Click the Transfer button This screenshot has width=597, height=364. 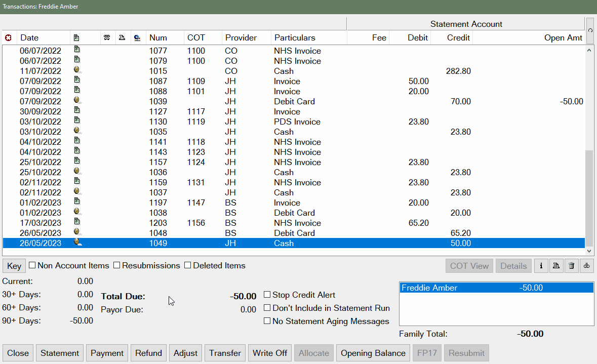[225, 353]
